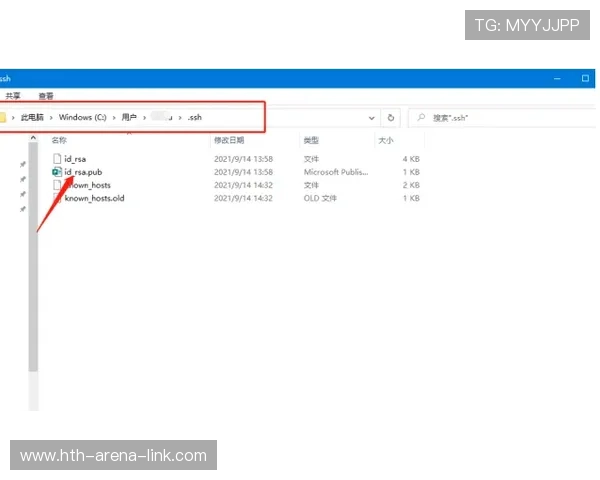Select the id_rsa file icon

tap(57, 159)
